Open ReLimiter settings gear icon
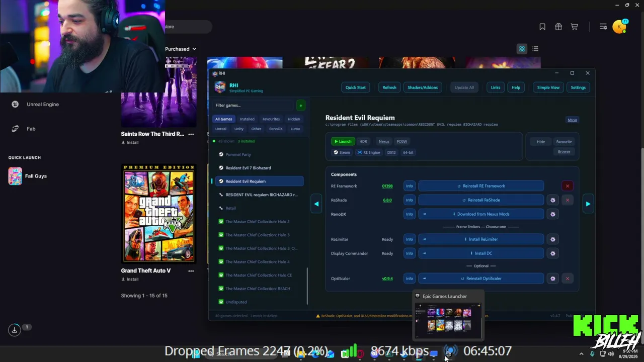644x362 pixels. pos(553,239)
